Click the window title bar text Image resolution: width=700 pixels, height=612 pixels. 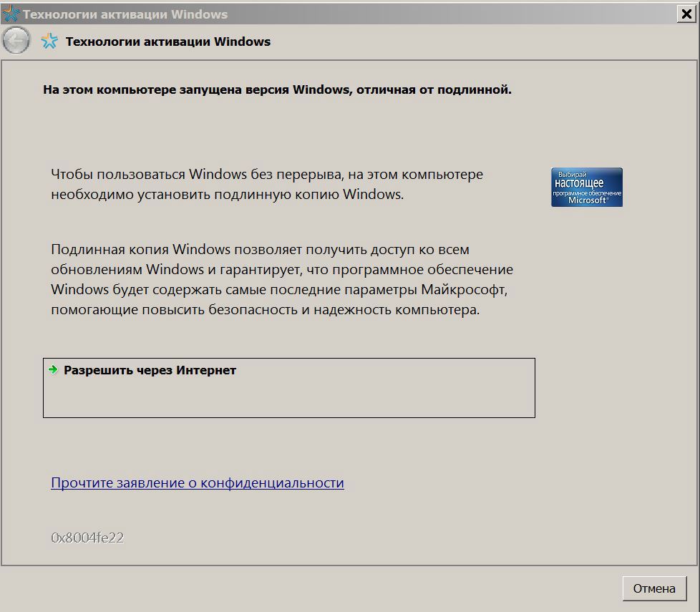125,14
